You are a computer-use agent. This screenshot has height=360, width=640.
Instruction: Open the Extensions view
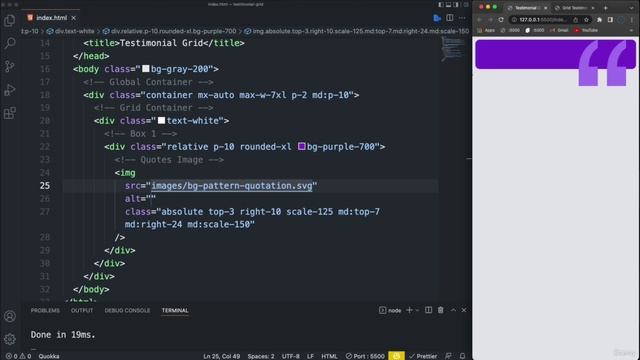tap(9, 113)
